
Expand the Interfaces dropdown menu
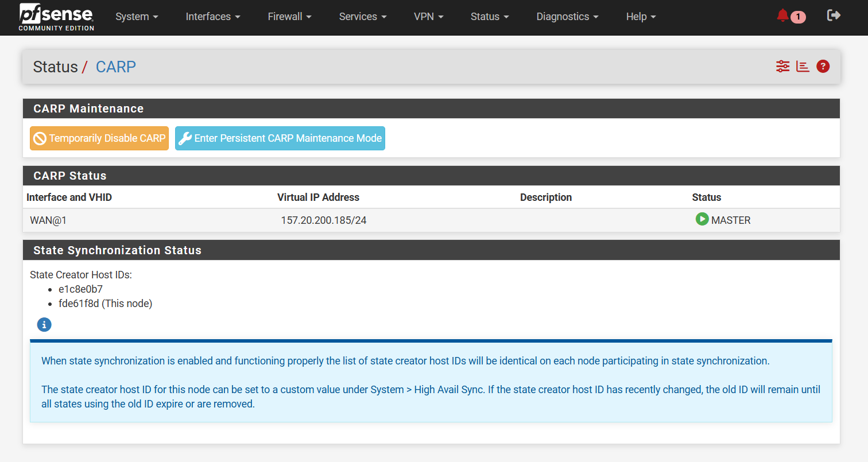[x=213, y=17]
